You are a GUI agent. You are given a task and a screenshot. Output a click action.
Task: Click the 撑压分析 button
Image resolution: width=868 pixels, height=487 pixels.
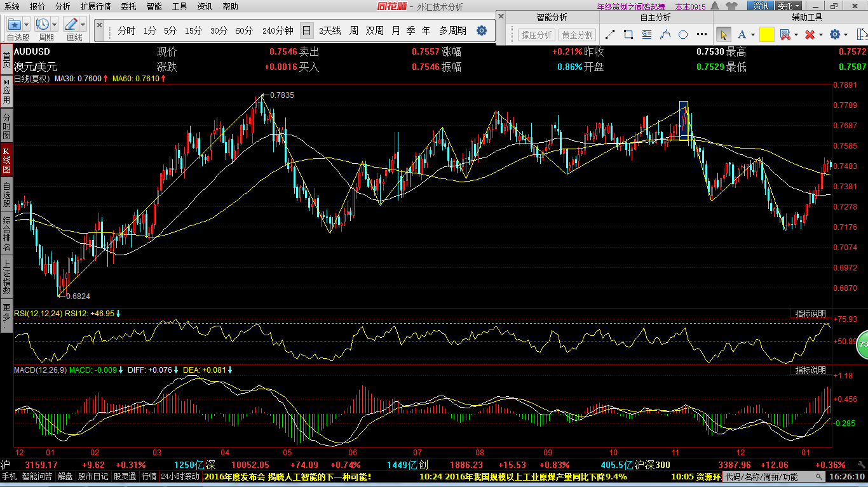pyautogui.click(x=537, y=35)
